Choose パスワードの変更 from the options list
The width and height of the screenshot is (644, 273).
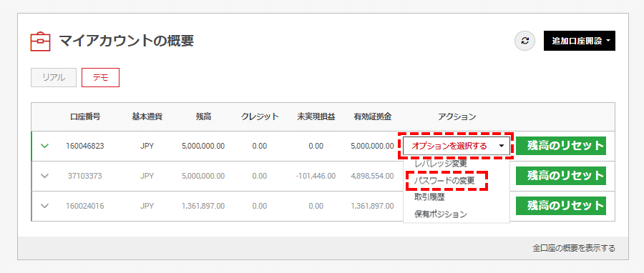(444, 181)
